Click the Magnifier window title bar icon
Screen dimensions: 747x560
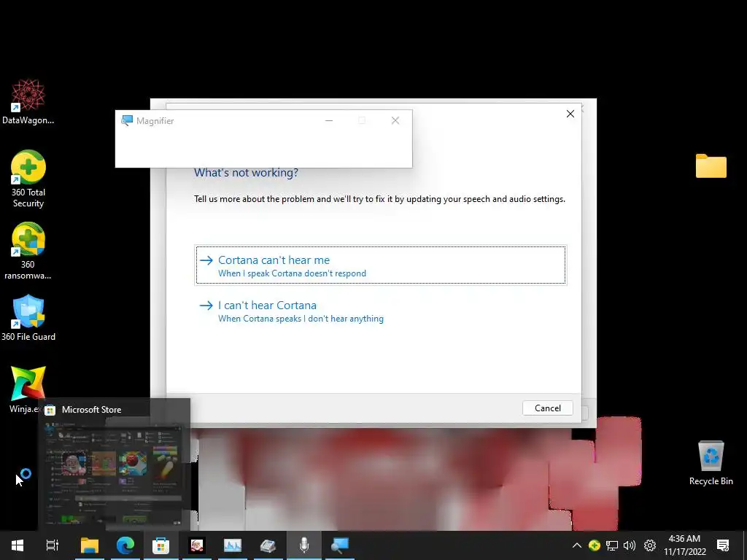(127, 120)
